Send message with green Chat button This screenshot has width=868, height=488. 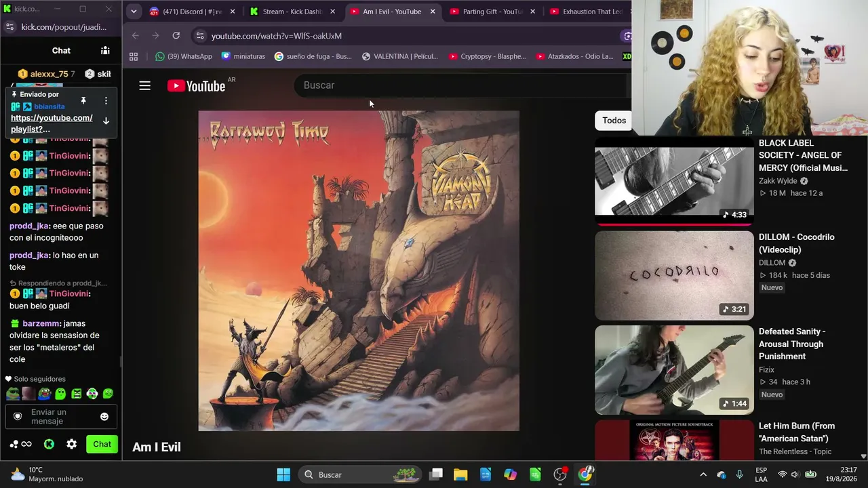click(102, 445)
